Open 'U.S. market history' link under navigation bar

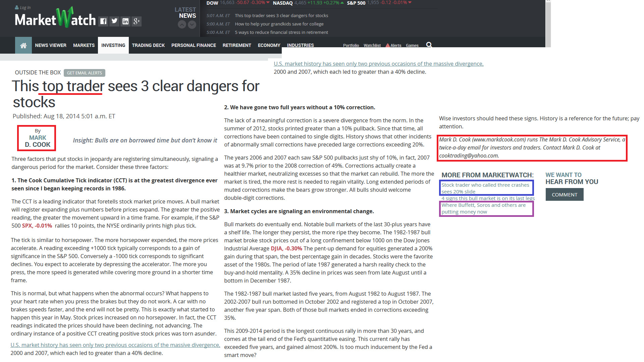379,64
